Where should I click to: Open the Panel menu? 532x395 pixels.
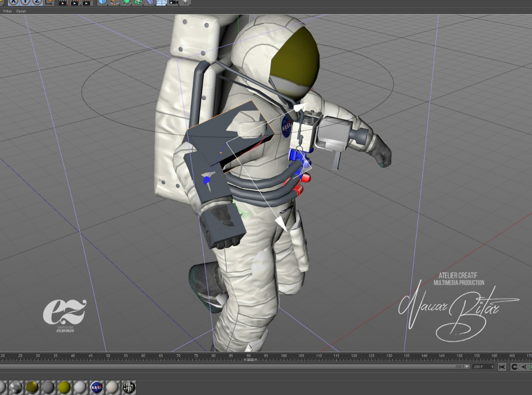point(21,11)
